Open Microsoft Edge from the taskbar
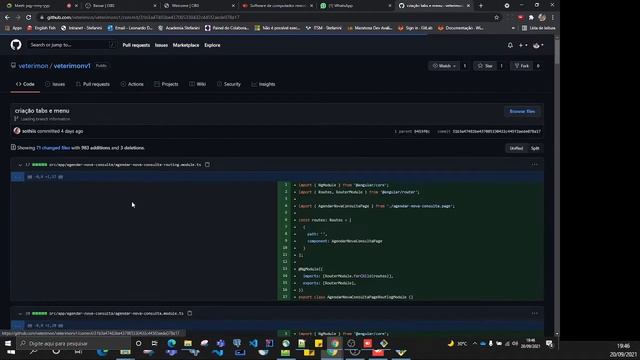The height and width of the screenshot is (360, 640). point(171,344)
